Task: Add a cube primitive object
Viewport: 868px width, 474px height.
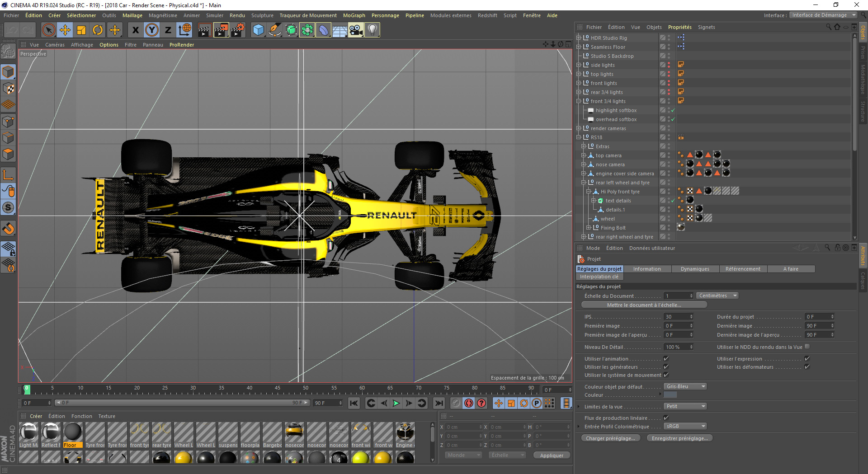Action: tap(258, 30)
